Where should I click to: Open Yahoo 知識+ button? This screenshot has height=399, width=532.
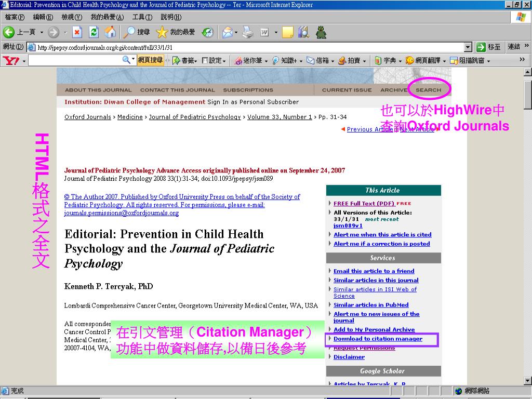[x=287, y=61]
